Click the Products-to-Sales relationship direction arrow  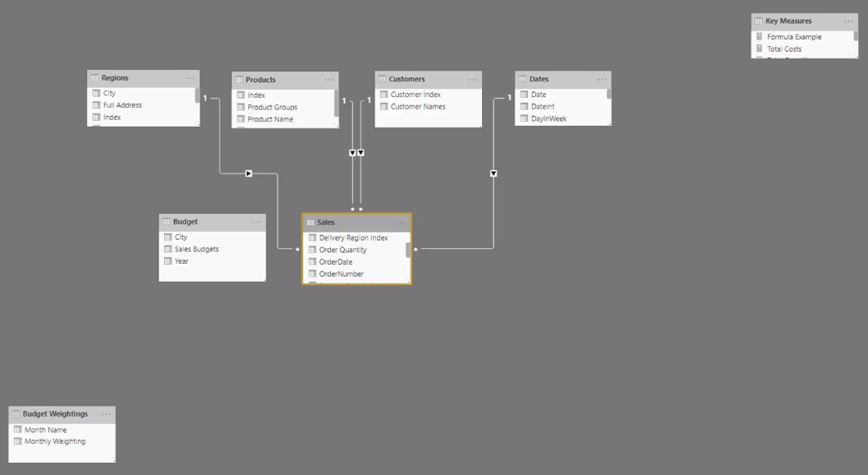352,152
